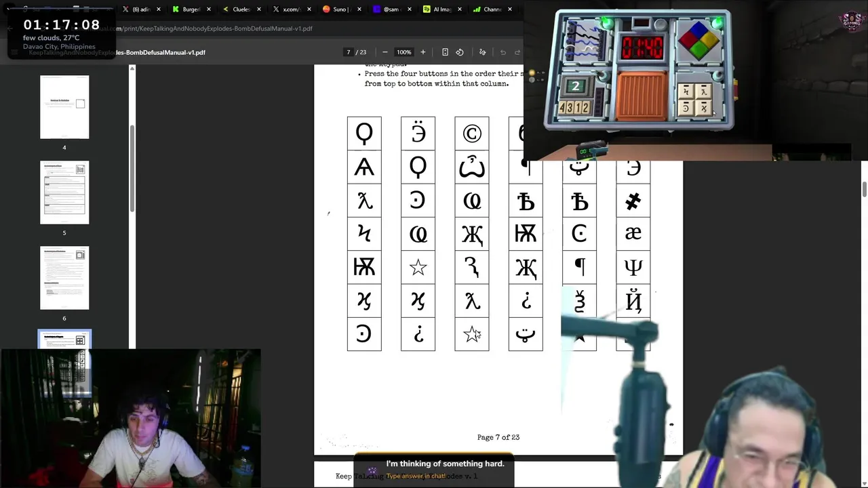Click the copyright symbol in the manual
The width and height of the screenshot is (868, 488).
[x=472, y=134]
